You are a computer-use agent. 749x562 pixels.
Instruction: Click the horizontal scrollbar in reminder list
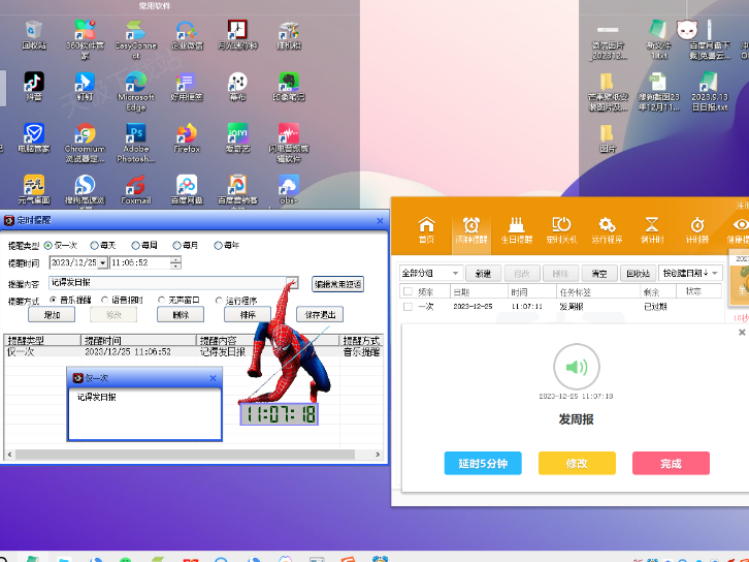pos(185,454)
